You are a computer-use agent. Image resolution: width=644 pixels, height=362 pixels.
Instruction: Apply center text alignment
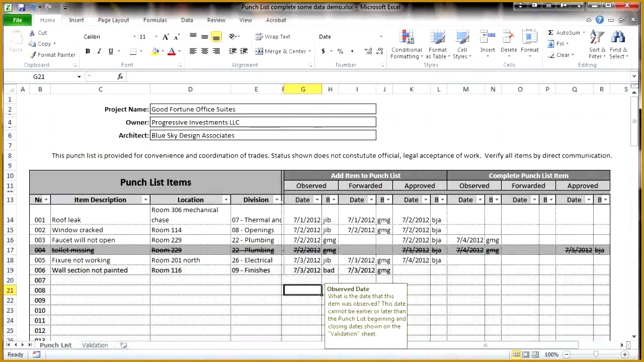pyautogui.click(x=204, y=51)
